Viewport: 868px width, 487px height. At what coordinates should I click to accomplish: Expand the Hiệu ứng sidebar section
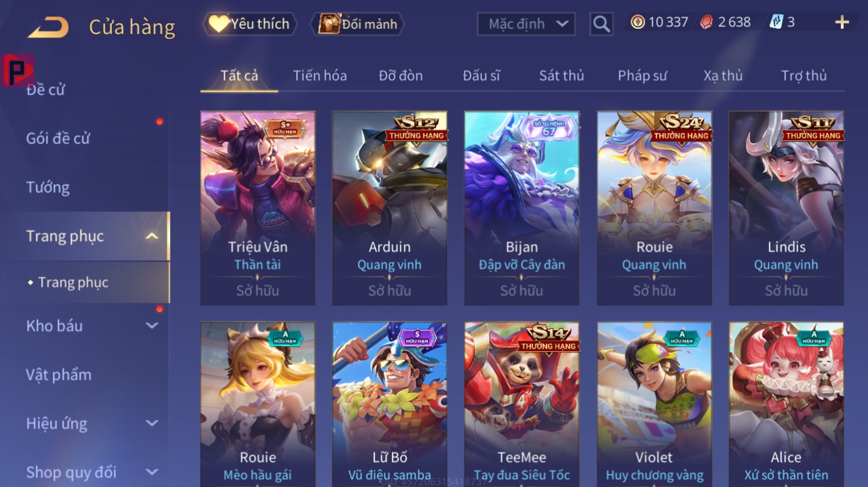pos(152,423)
